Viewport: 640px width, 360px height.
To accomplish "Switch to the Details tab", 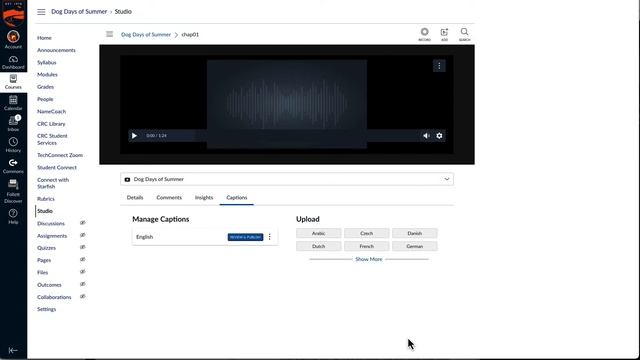I will coord(135,198).
